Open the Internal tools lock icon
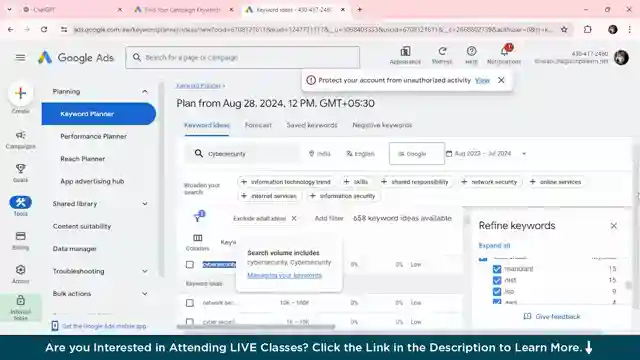The height and width of the screenshot is (360, 640). click(x=20, y=301)
